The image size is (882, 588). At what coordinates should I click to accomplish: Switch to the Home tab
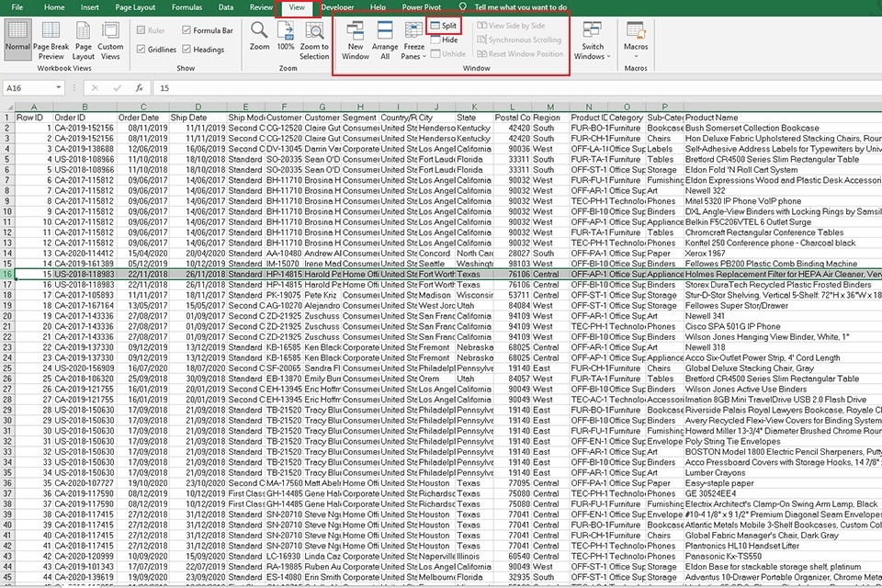[54, 7]
